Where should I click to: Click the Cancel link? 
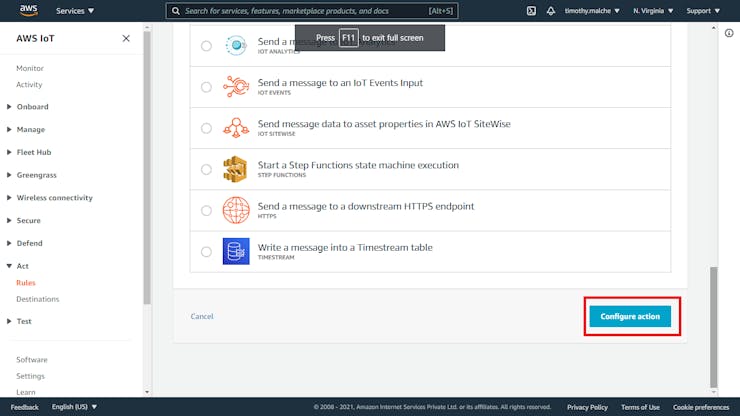click(x=202, y=316)
